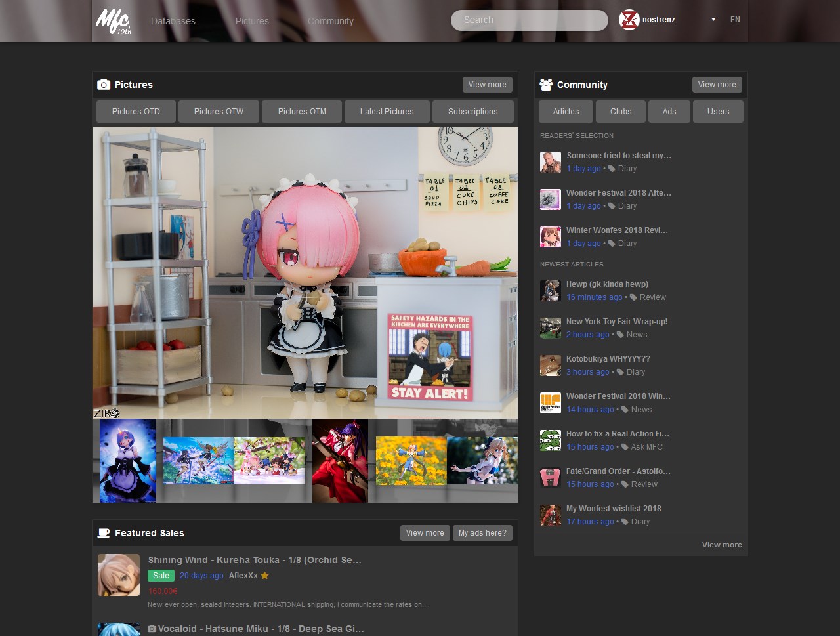The height and width of the screenshot is (636, 840).
Task: Open 'Someone tried to steal my…' article
Action: click(619, 156)
